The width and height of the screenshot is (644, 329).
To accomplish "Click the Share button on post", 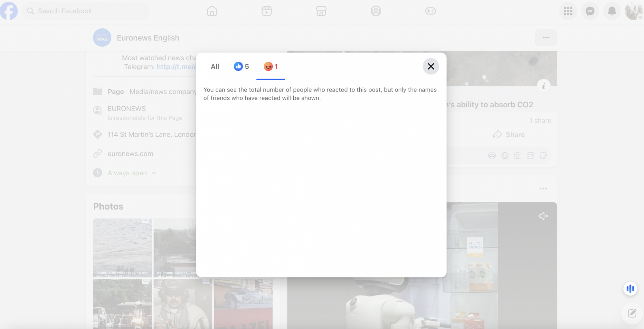I will pos(509,135).
